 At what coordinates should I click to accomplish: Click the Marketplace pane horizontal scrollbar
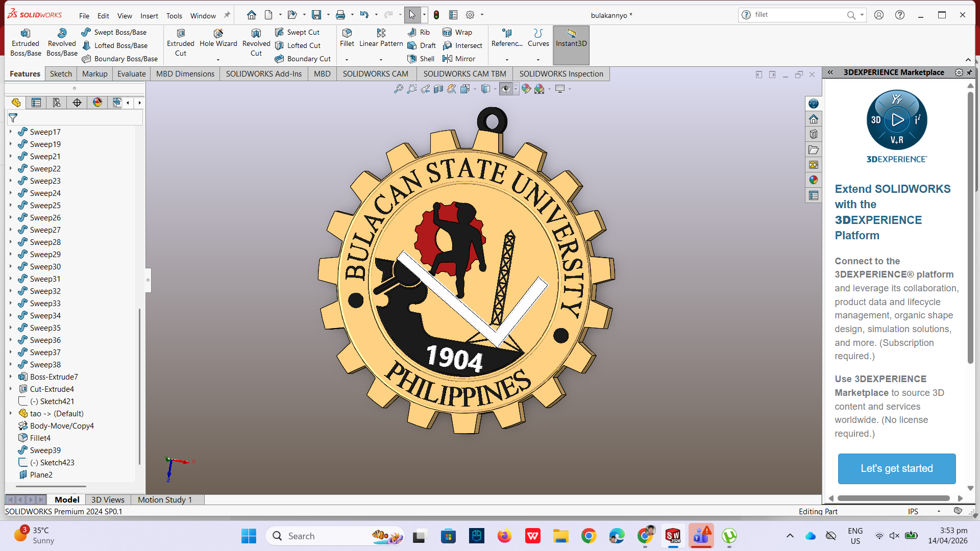click(894, 498)
